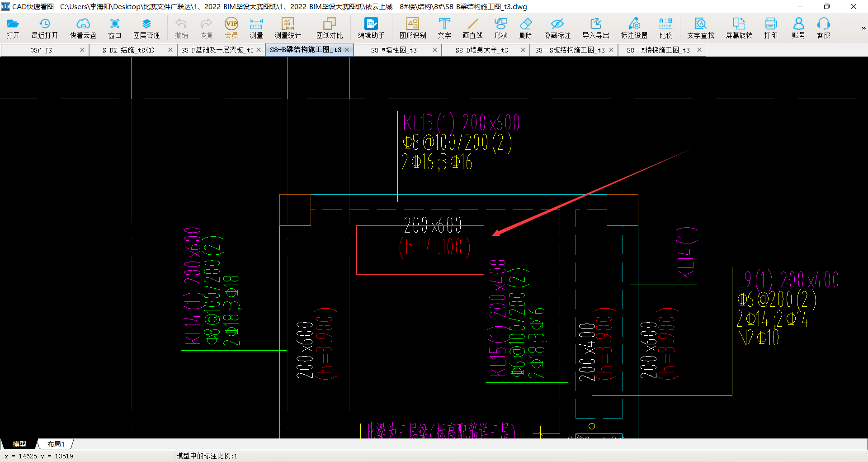
Task: Open 图纸对比 drawing compare tool
Action: click(330, 28)
